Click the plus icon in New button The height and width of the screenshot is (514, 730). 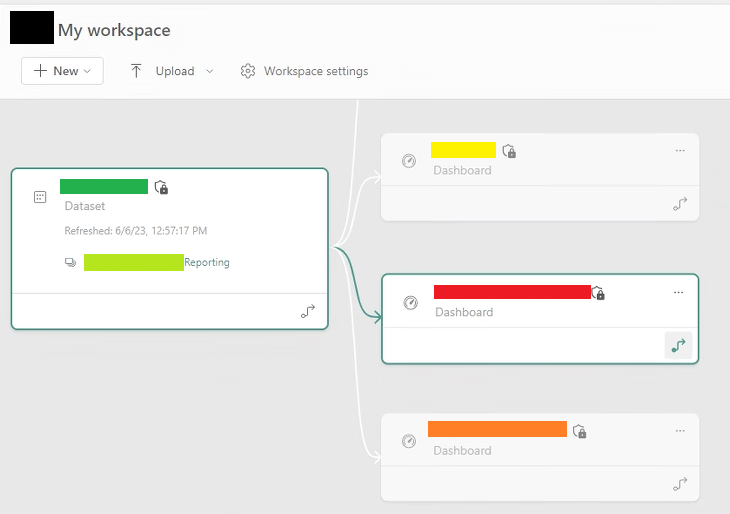(41, 71)
